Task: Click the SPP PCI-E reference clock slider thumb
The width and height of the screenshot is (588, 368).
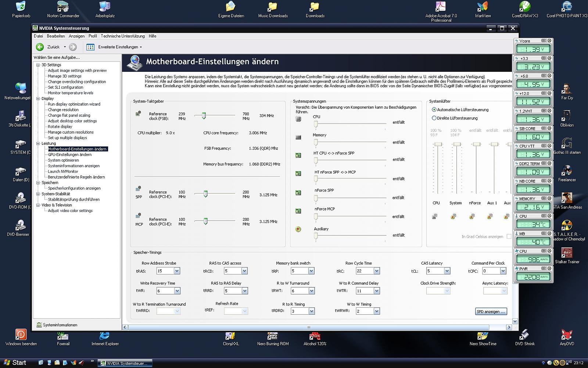Action: pyautogui.click(x=205, y=194)
